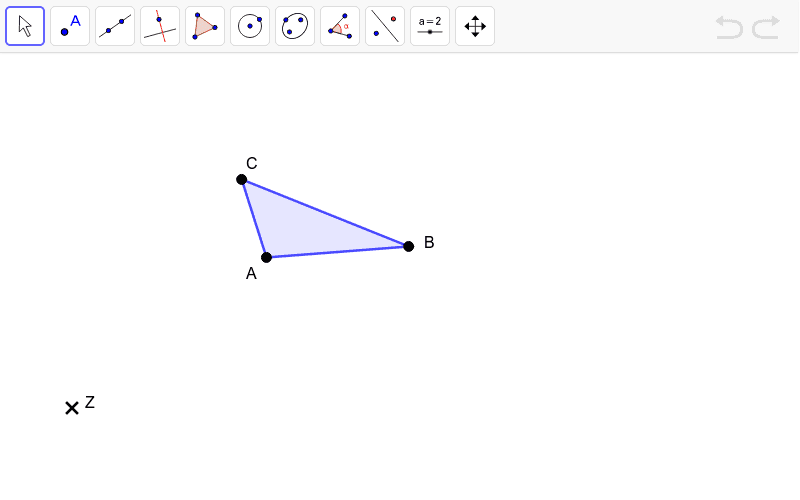Pick the Reflect about Line tool
The width and height of the screenshot is (800, 500).
[385, 26]
